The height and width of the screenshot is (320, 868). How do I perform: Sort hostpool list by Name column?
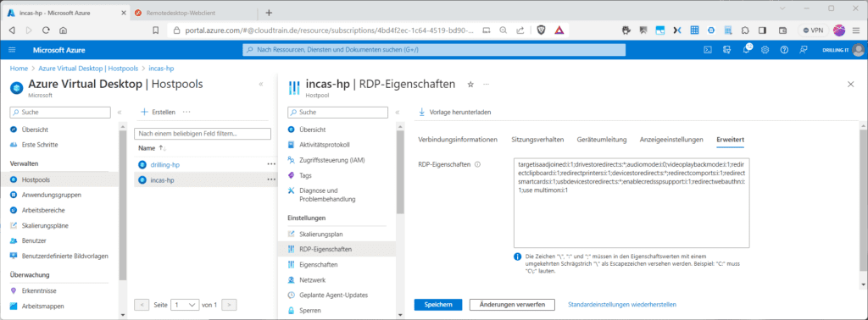click(153, 148)
